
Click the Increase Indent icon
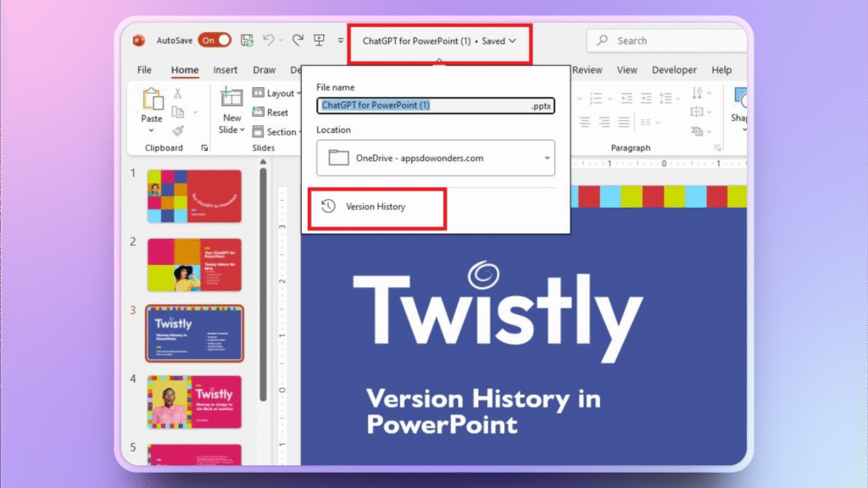[646, 98]
